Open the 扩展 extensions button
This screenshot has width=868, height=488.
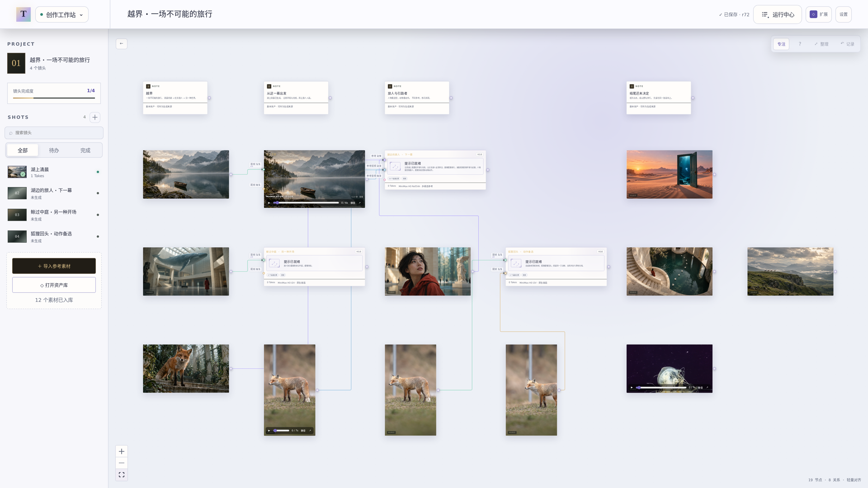(x=819, y=14)
